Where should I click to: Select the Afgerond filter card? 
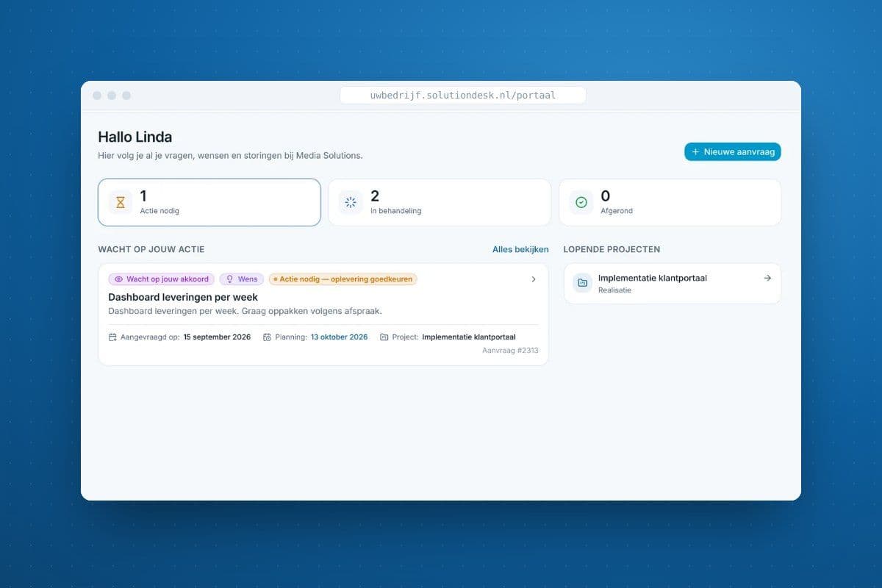670,202
